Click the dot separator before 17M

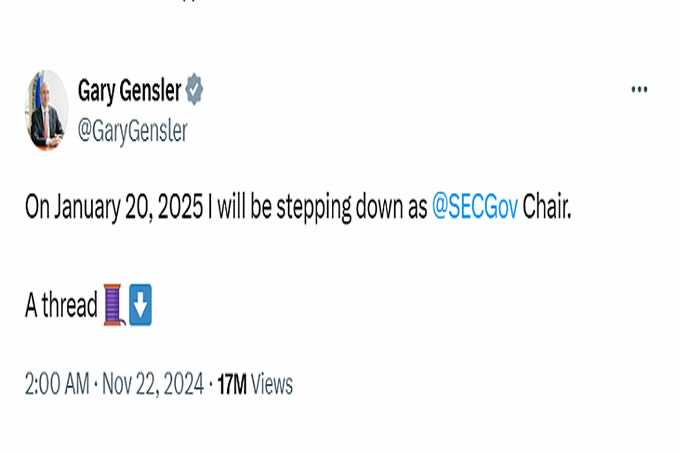[x=211, y=383]
